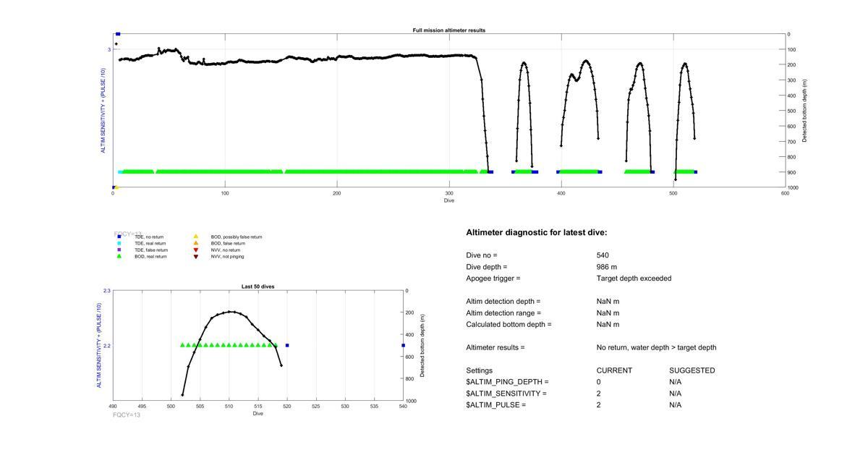Click the 'Dive no =' label
The width and height of the screenshot is (868, 450).
pyautogui.click(x=482, y=255)
